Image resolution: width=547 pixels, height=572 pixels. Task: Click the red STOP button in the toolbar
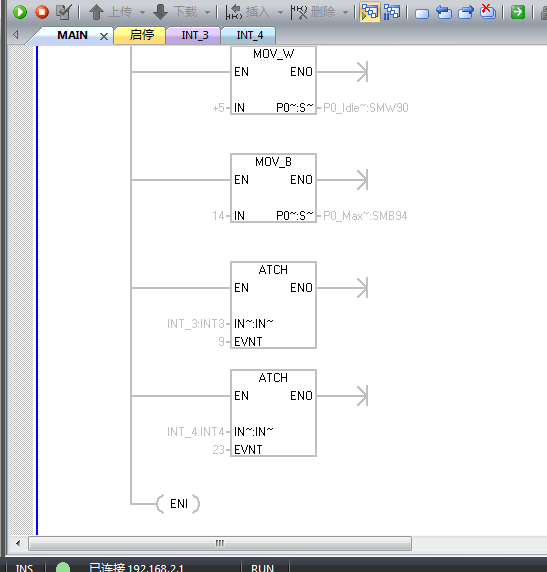[42, 12]
